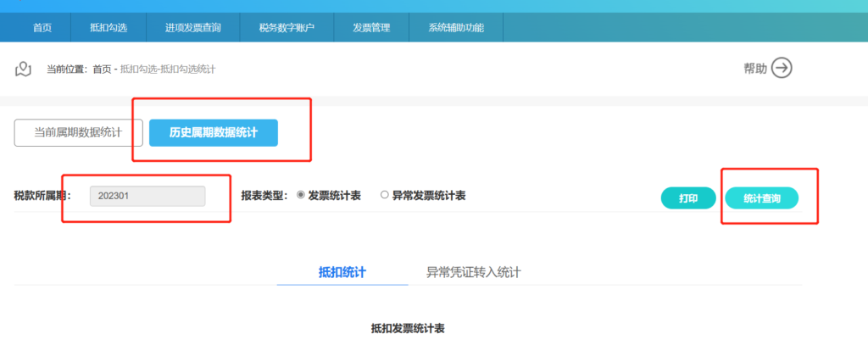Open the 进项发票查询 menu
This screenshot has width=868, height=345.
193,28
